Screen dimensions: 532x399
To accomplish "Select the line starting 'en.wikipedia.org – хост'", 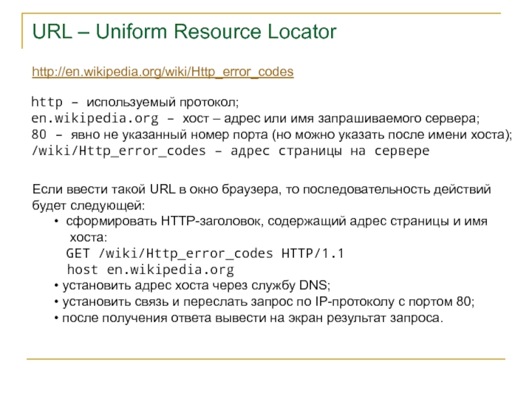I will coord(255,118).
